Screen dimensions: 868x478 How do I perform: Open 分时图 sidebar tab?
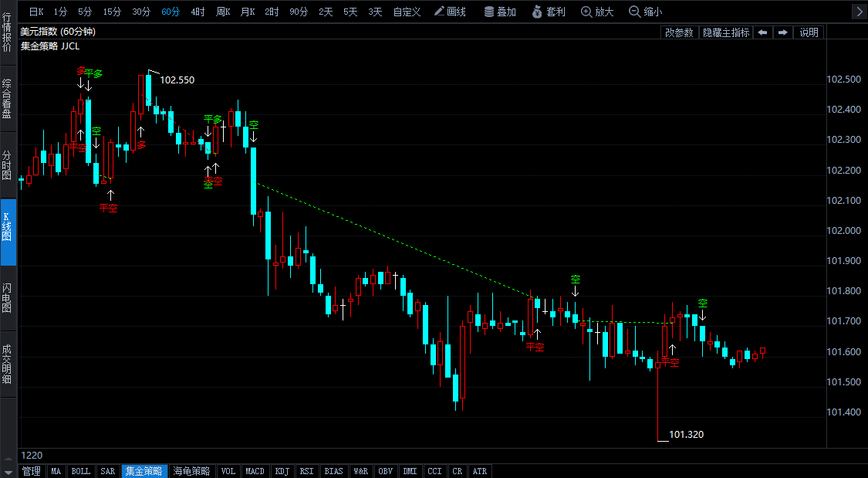coord(8,165)
